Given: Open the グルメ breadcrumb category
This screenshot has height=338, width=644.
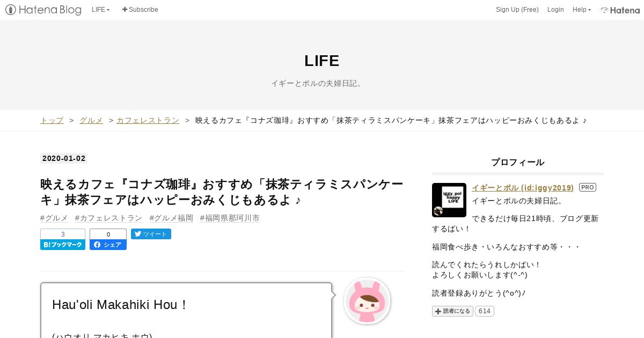Looking at the screenshot, I should [x=91, y=120].
